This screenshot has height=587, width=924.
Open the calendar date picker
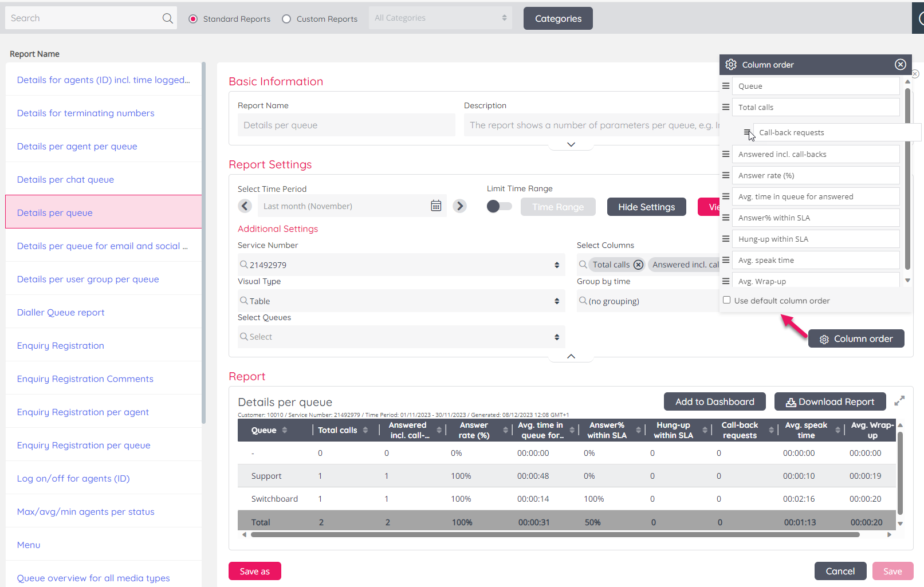click(436, 206)
